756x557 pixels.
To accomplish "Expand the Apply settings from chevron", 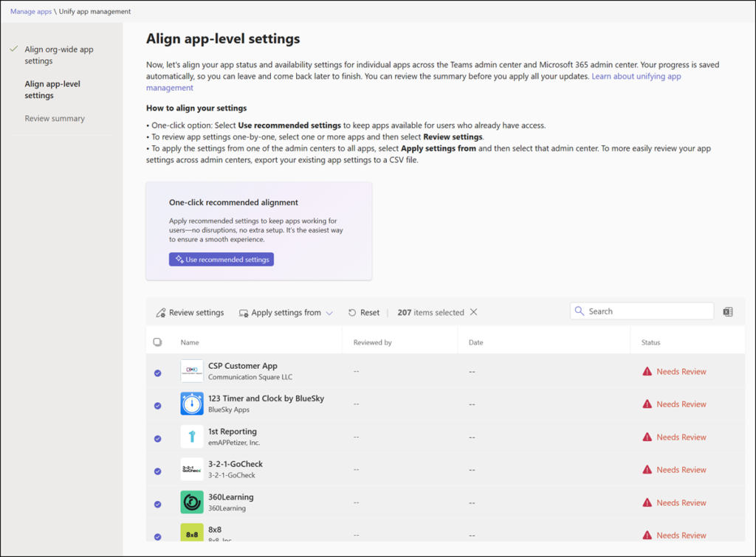I will 329,314.
